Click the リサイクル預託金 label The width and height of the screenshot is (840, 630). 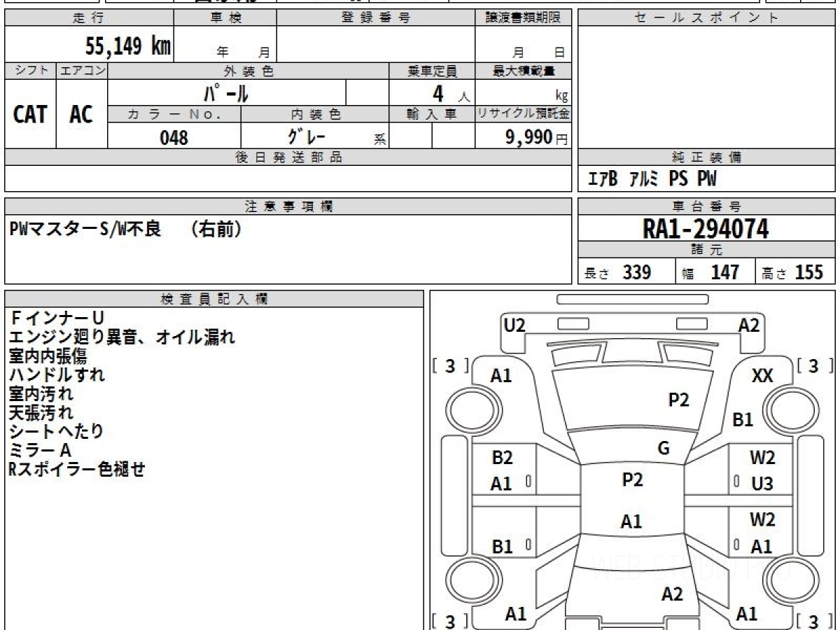pyautogui.click(x=523, y=114)
